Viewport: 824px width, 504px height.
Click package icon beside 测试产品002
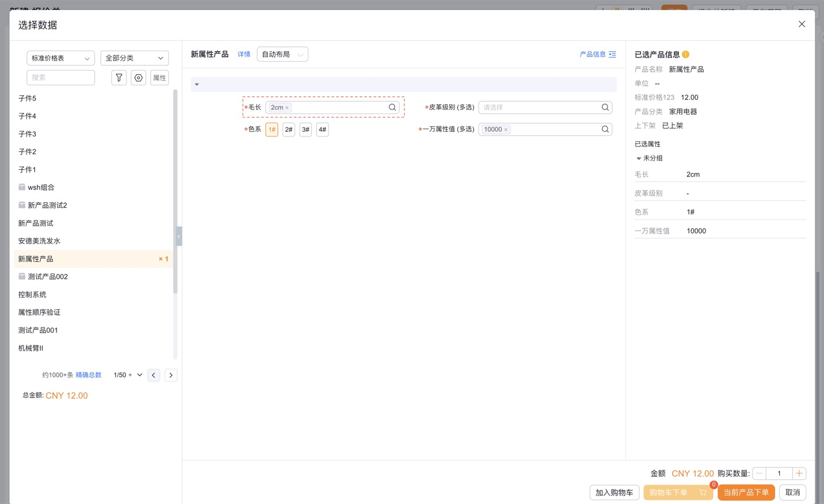click(x=22, y=276)
